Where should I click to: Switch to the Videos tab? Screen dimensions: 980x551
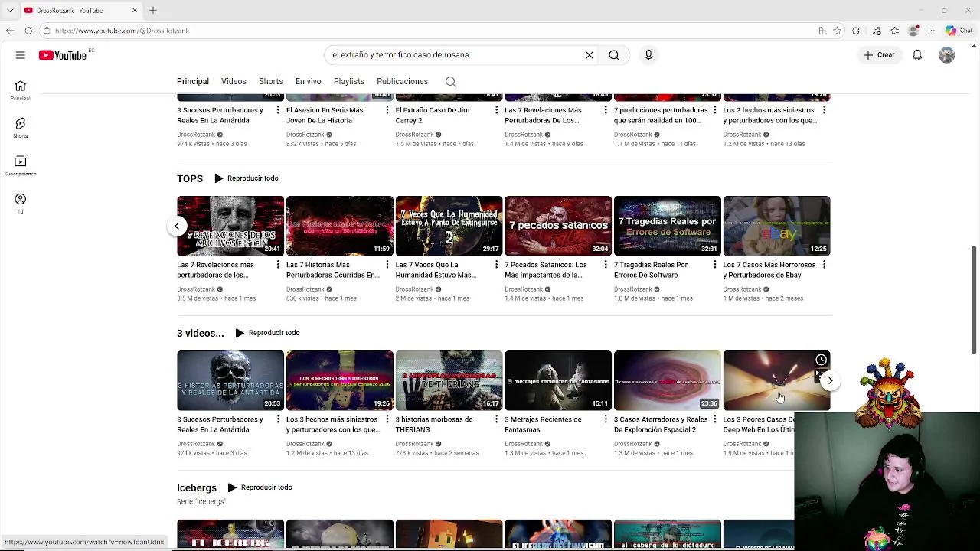click(x=234, y=81)
